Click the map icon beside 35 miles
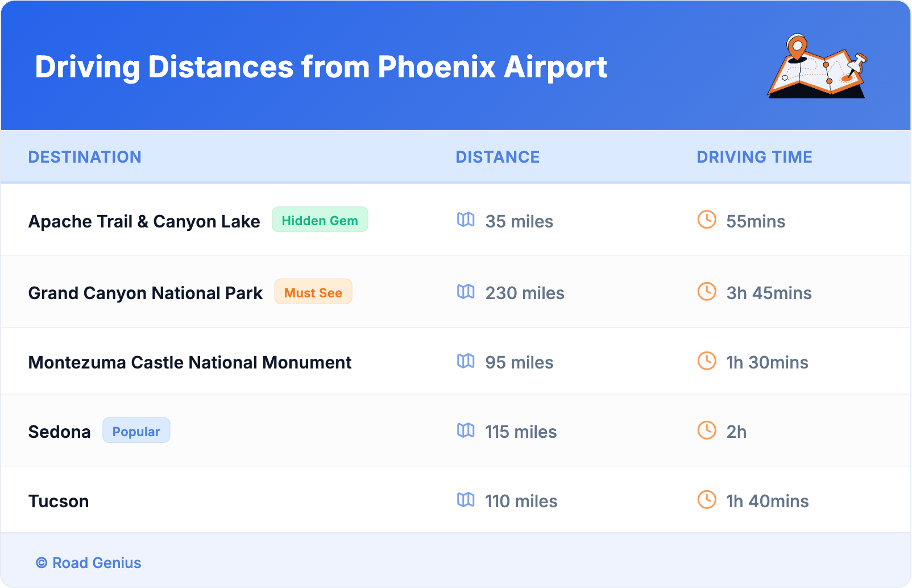The height and width of the screenshot is (588, 912). tap(466, 220)
